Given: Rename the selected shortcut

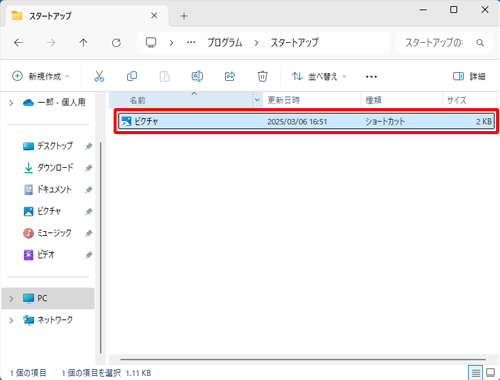Looking at the screenshot, I should [x=197, y=76].
